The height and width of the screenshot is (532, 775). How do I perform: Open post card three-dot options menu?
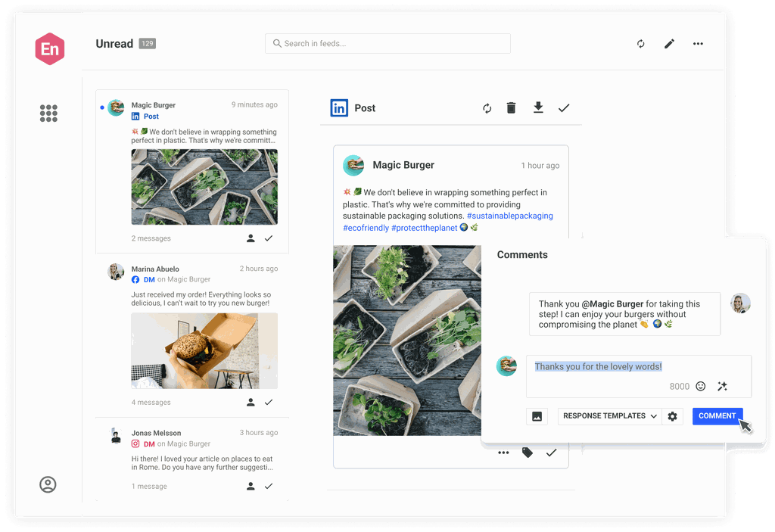pos(503,453)
